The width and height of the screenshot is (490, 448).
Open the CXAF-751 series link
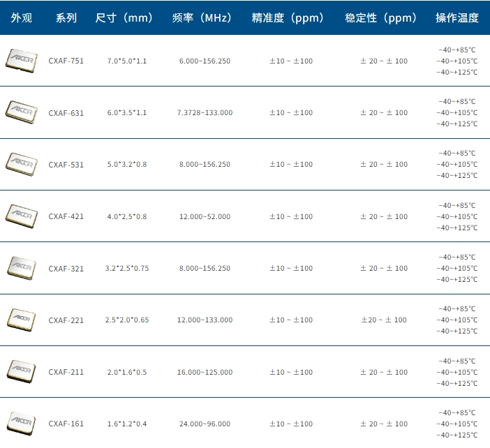coord(66,61)
